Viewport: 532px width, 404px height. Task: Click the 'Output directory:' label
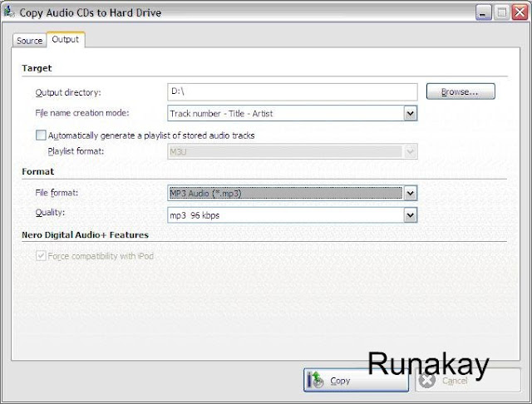68,92
